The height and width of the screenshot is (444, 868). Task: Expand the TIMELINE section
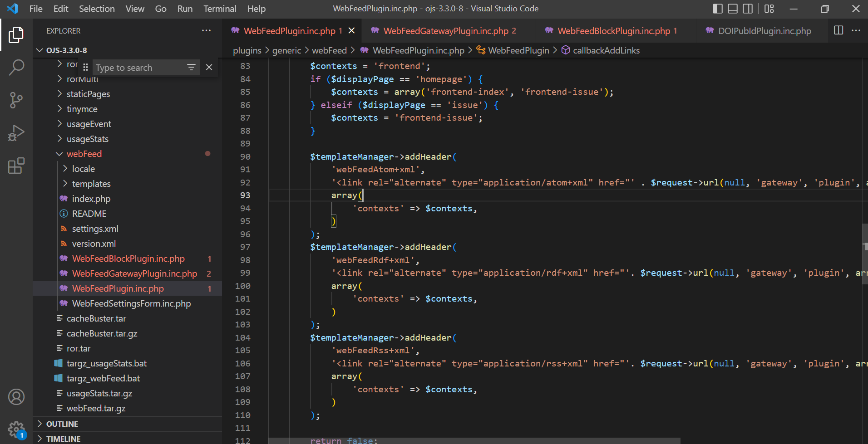127,439
